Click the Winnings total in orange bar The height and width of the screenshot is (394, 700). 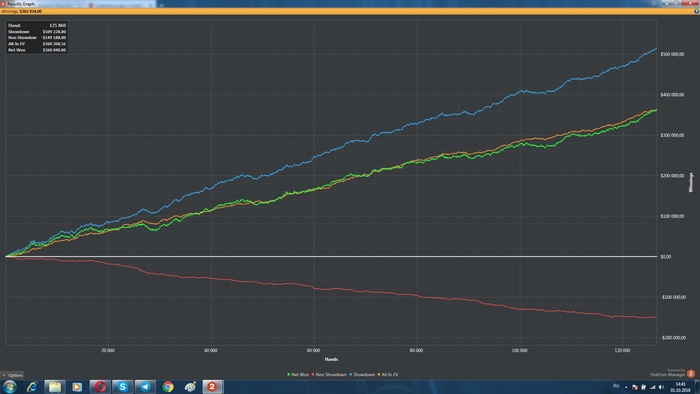pyautogui.click(x=21, y=11)
